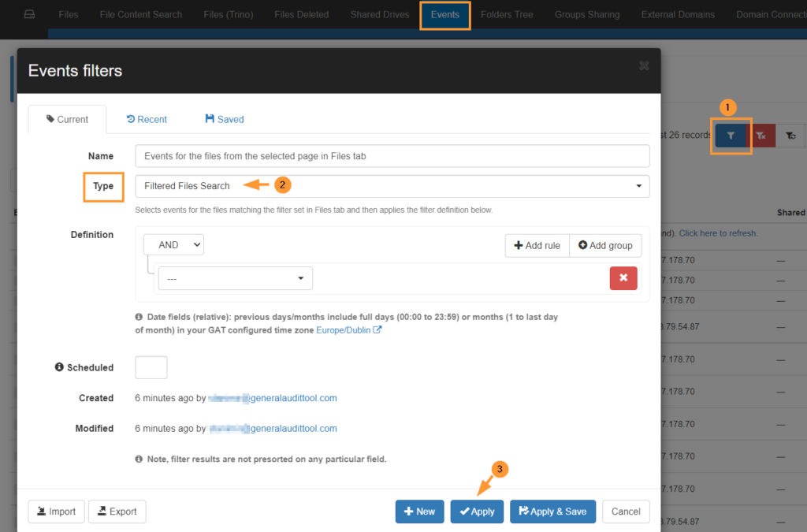Open the Folders Tree tab
This screenshot has width=807, height=532.
pos(506,14)
